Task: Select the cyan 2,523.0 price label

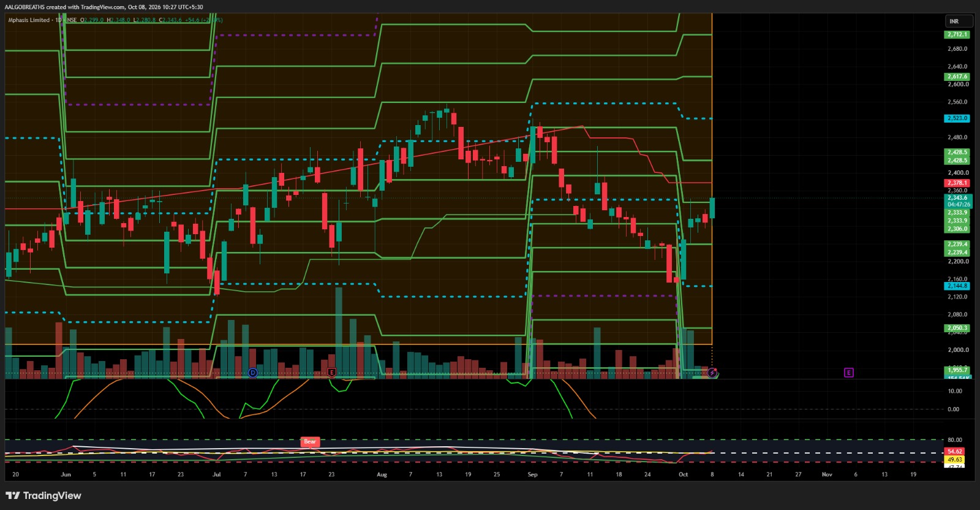Action: pyautogui.click(x=957, y=118)
